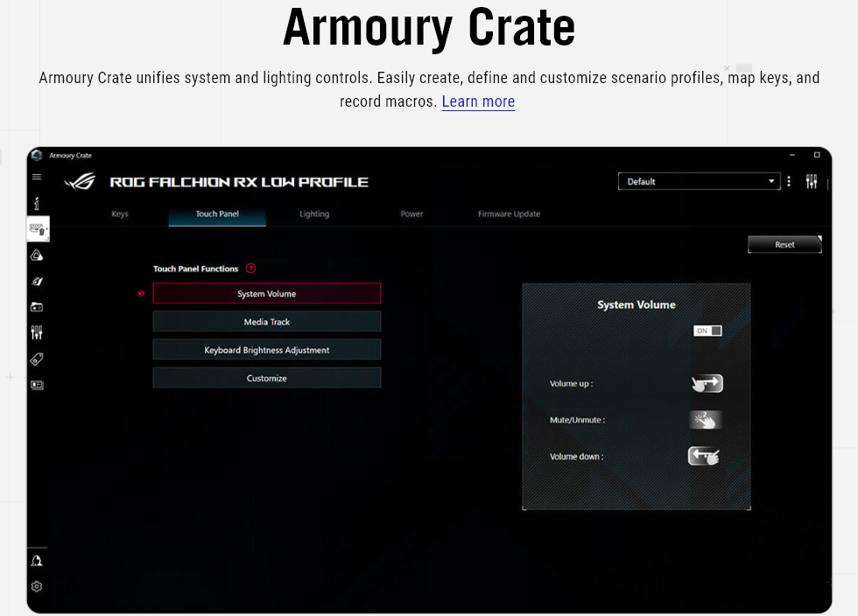The height and width of the screenshot is (616, 858).
Task: Click the Home info icon in sidebar
Action: click(x=37, y=203)
